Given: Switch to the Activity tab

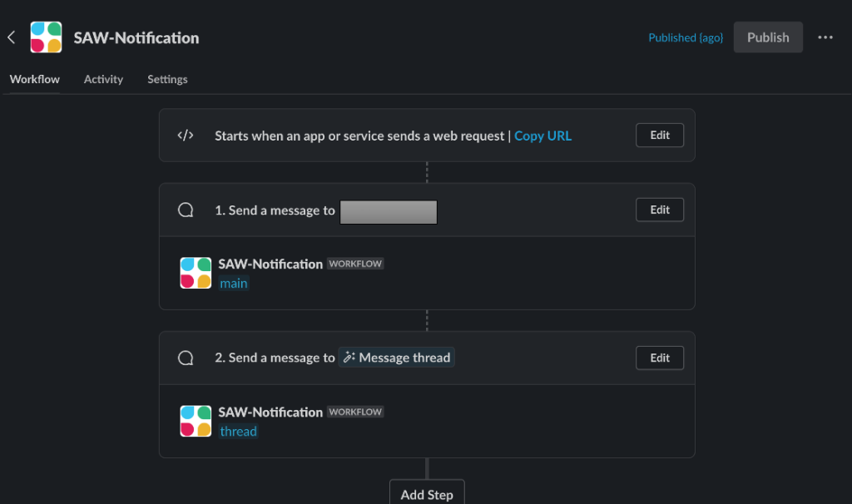Looking at the screenshot, I should tap(103, 79).
